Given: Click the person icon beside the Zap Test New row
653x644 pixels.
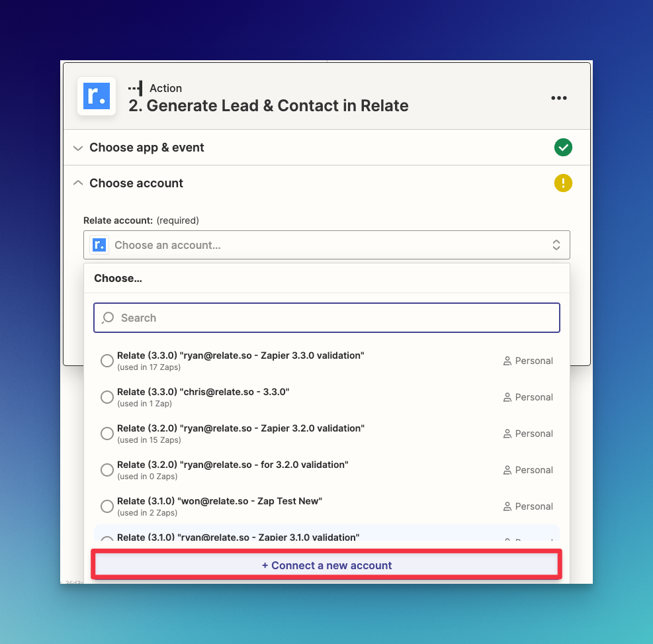Looking at the screenshot, I should click(507, 506).
